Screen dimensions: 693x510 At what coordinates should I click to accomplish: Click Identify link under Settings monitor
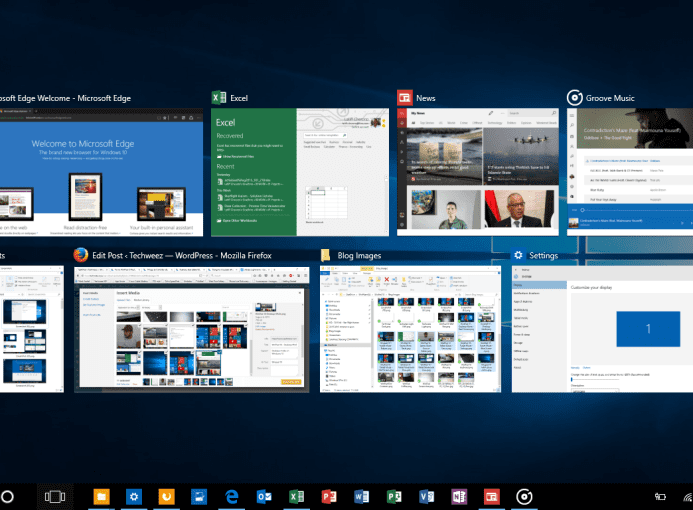click(x=575, y=367)
